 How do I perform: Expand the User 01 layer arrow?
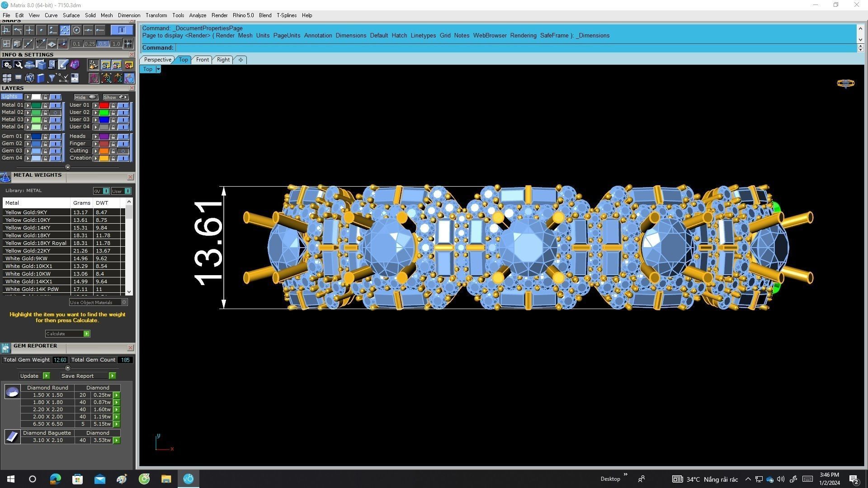click(x=95, y=105)
